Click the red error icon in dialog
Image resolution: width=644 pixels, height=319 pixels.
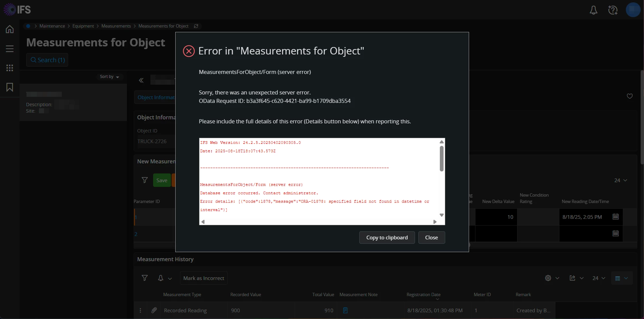(189, 51)
